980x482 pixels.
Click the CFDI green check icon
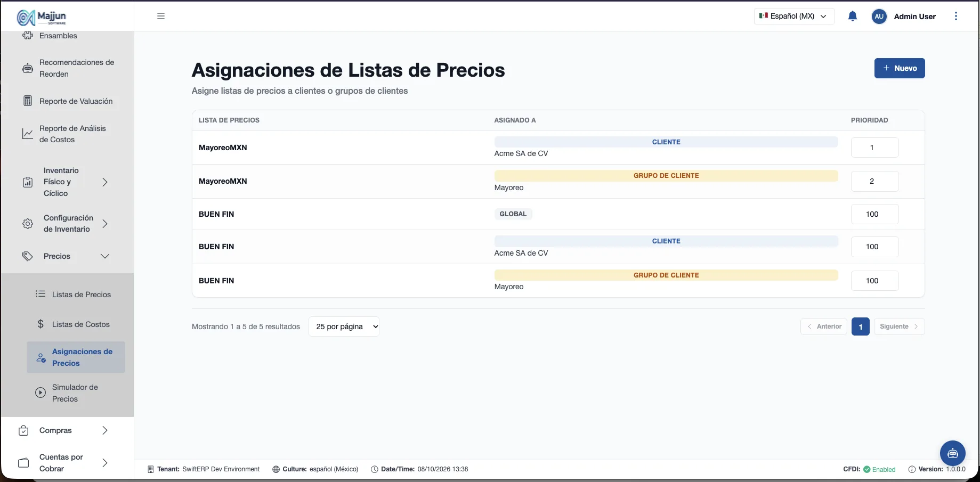[x=867, y=469]
